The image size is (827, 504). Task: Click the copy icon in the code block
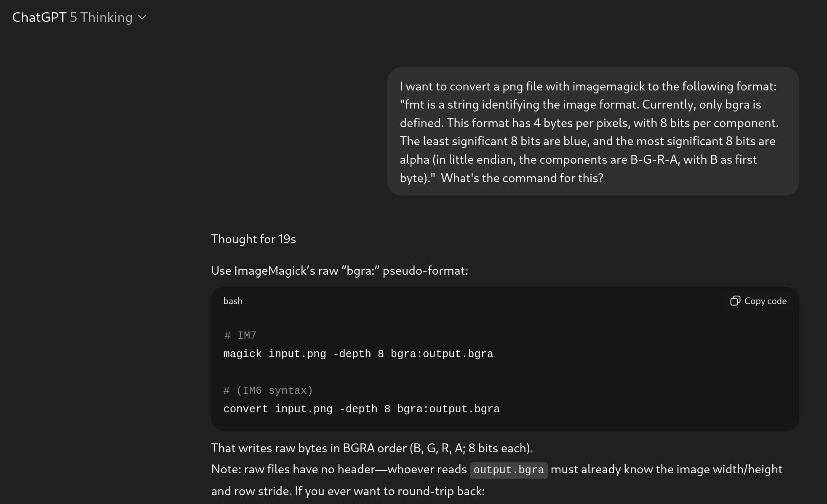pyautogui.click(x=735, y=301)
